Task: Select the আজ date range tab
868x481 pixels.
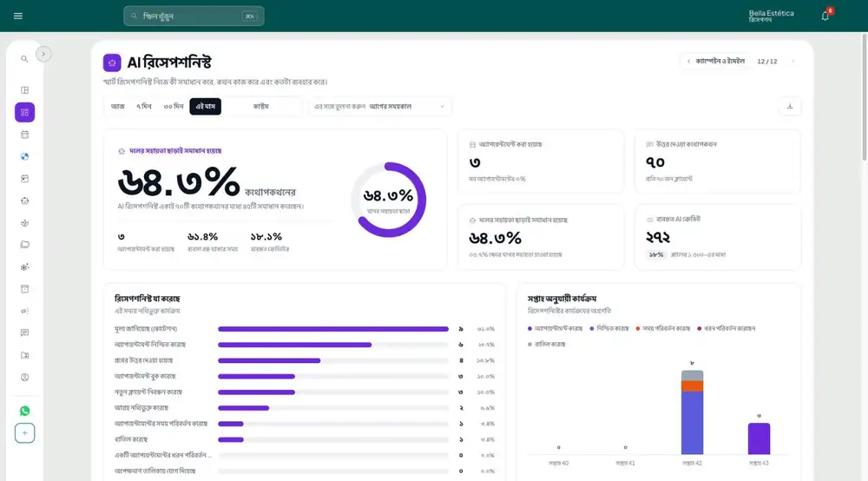Action: (117, 106)
